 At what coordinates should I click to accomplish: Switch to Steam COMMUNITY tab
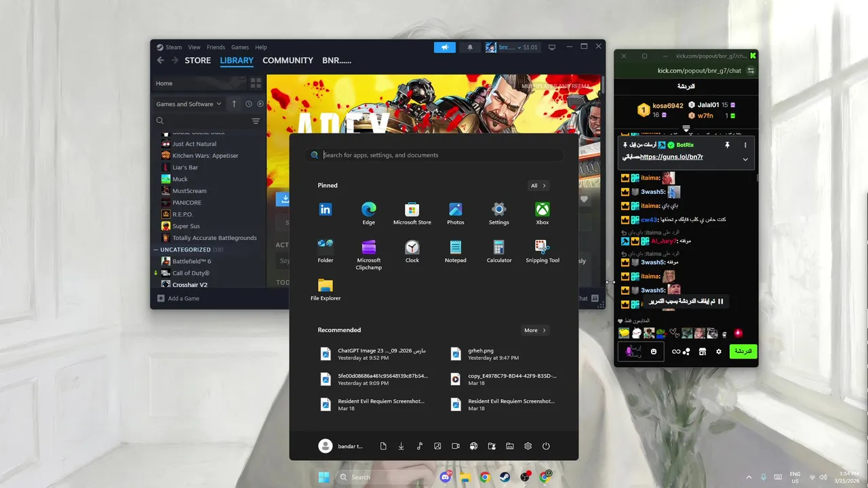(x=288, y=60)
